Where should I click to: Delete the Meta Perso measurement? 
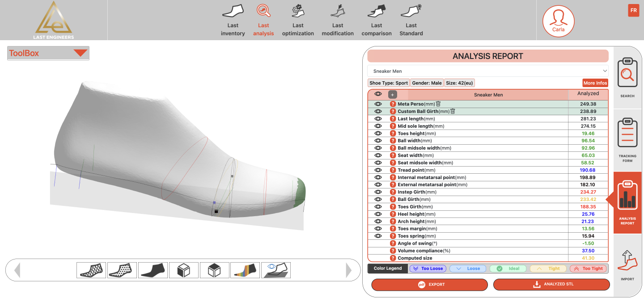click(x=438, y=104)
